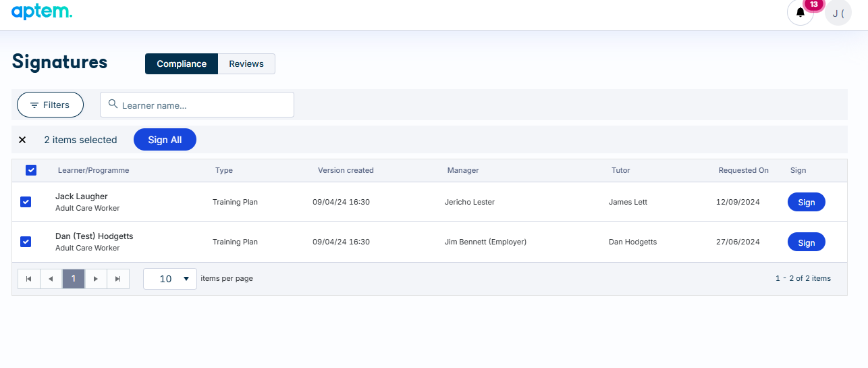Click the Sign All button
Viewport: 868px width, 368px height.
pyautogui.click(x=165, y=140)
